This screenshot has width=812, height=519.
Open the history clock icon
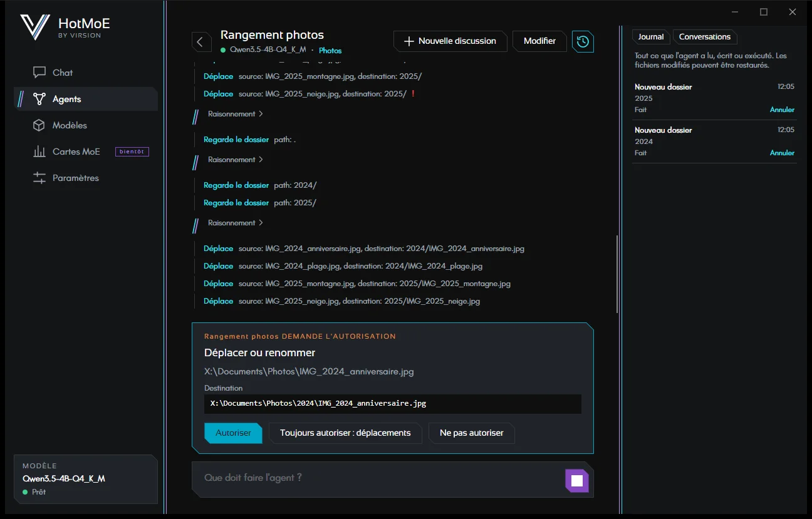[583, 41]
